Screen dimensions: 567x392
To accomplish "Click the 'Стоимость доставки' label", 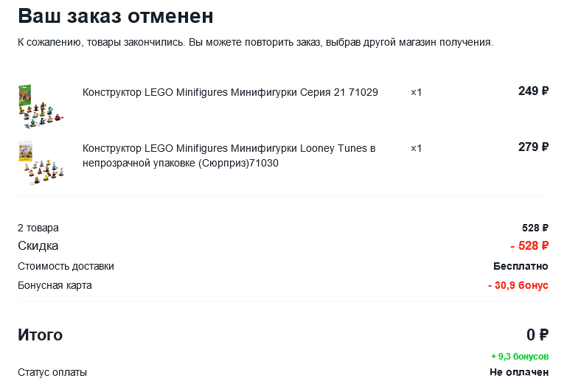I will pos(66,266).
